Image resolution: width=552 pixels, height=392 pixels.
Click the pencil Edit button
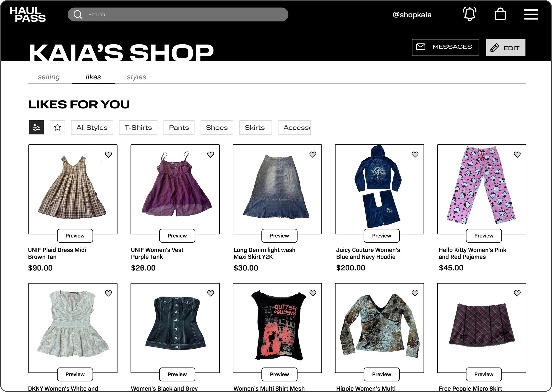tap(505, 48)
